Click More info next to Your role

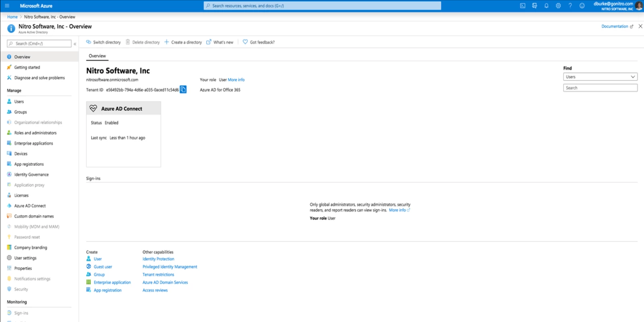(x=236, y=80)
